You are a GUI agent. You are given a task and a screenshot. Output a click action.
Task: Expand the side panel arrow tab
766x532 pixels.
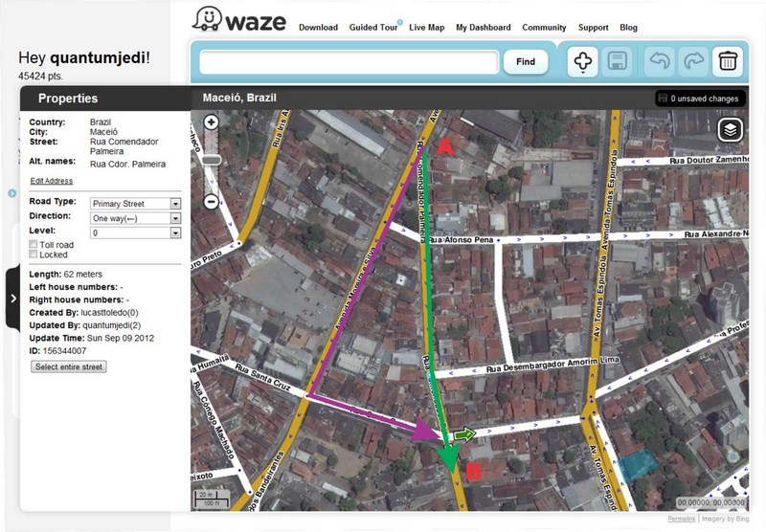12,298
